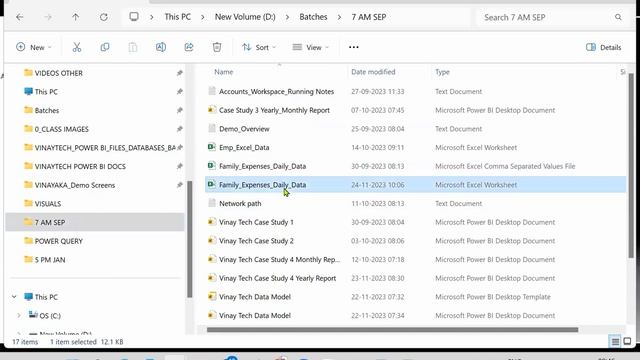640x360 pixels.
Task: Click Power BI icon of Vinay Tech Case Study 1
Action: click(x=211, y=222)
